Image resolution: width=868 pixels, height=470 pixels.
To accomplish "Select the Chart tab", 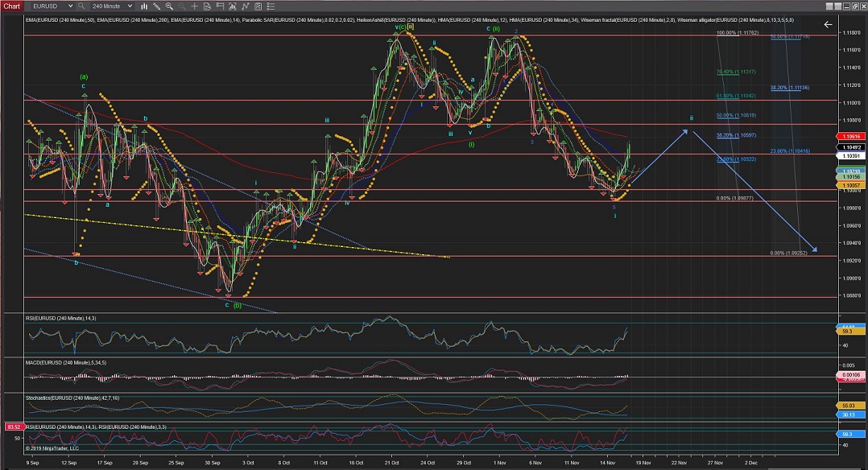I will click(x=12, y=6).
